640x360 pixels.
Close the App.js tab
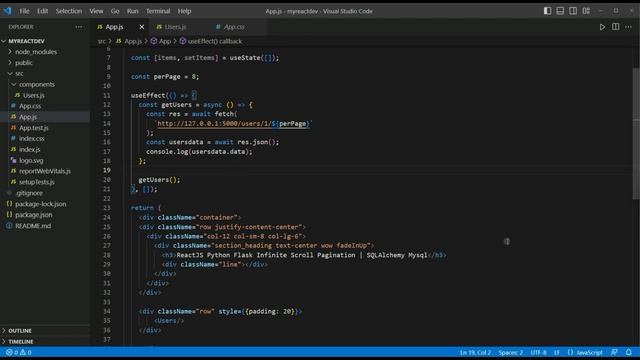coord(142,27)
